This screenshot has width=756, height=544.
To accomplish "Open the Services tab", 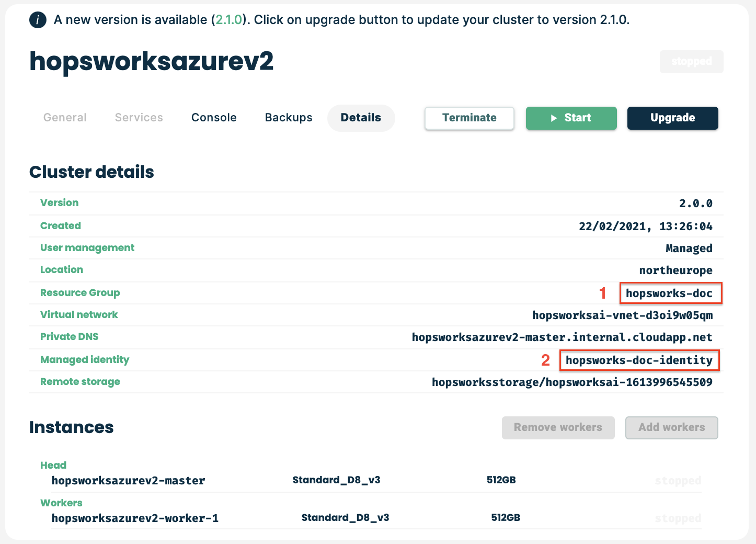I will 139,118.
